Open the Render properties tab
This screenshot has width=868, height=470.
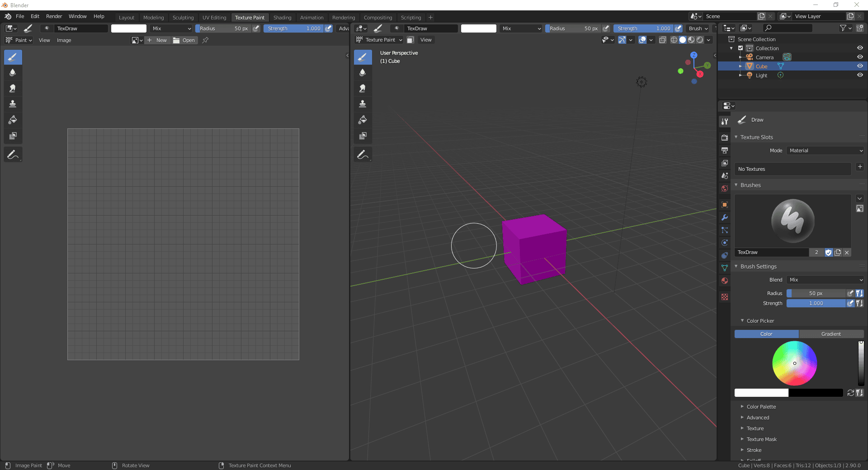coord(724,137)
